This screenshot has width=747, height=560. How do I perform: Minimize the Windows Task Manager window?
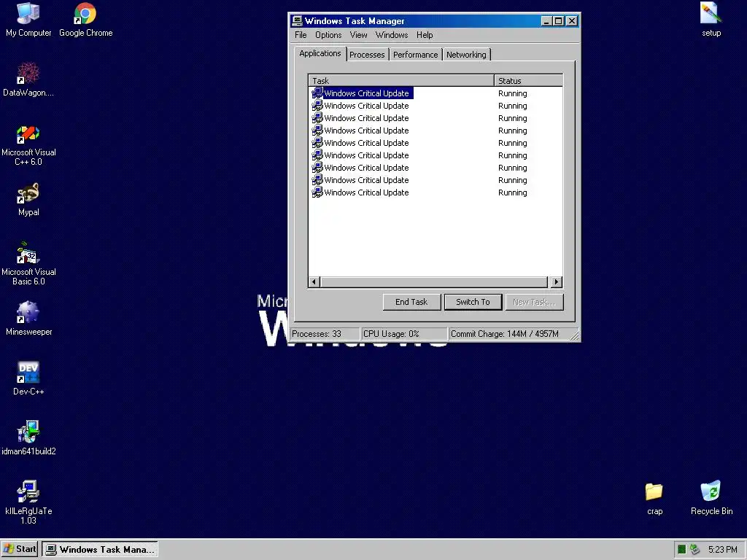click(546, 21)
